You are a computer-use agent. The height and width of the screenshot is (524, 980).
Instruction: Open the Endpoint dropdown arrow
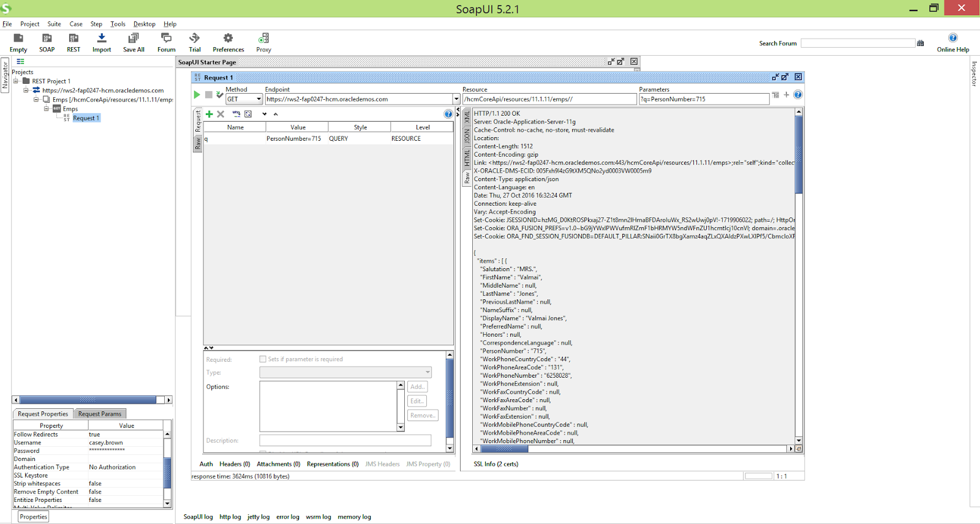[x=456, y=99]
